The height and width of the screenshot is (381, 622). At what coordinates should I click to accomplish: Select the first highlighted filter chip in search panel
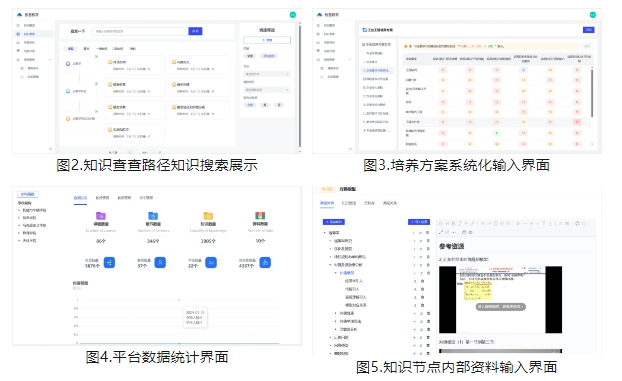(71, 48)
